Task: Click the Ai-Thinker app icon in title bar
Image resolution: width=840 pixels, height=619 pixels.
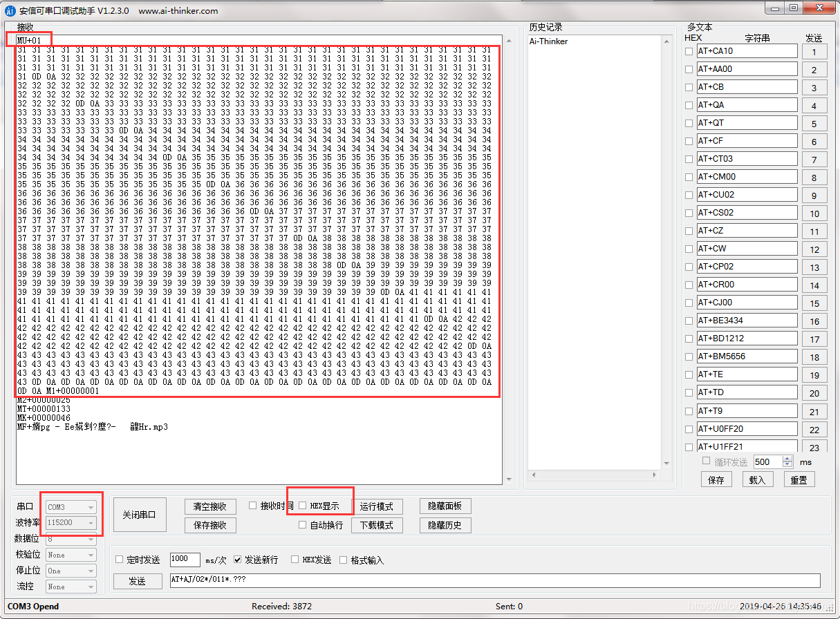Action: point(10,10)
